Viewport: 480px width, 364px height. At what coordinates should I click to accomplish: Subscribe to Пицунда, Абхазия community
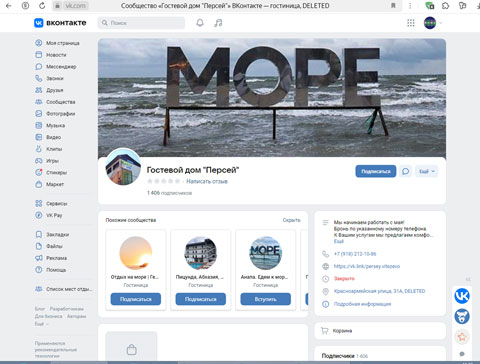coord(201,299)
